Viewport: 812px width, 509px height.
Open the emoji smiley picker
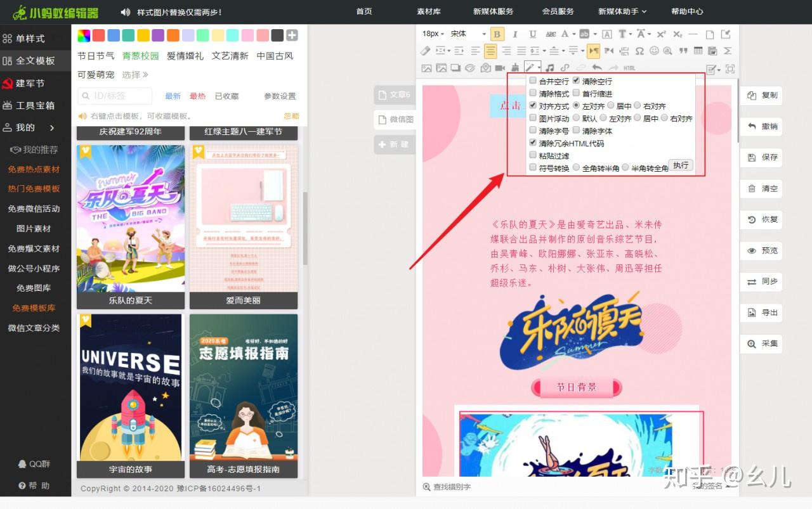pyautogui.click(x=654, y=51)
